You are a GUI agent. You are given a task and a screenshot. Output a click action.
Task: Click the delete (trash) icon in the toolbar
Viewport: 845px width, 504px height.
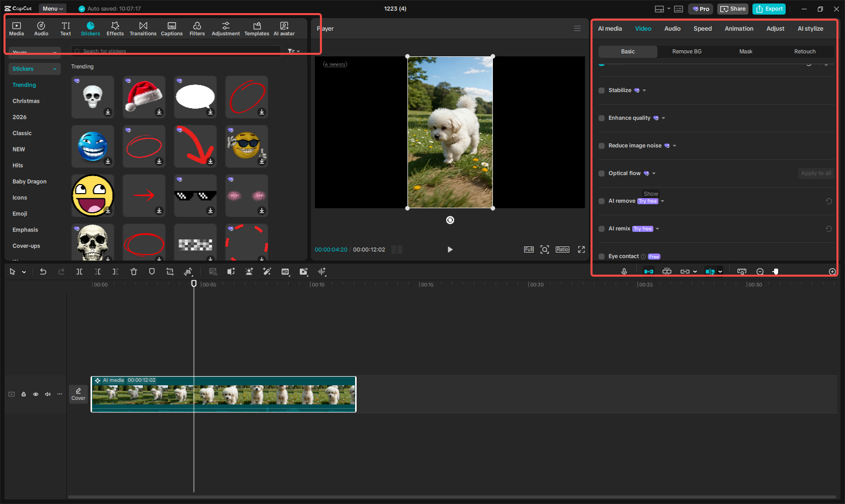pos(134,272)
